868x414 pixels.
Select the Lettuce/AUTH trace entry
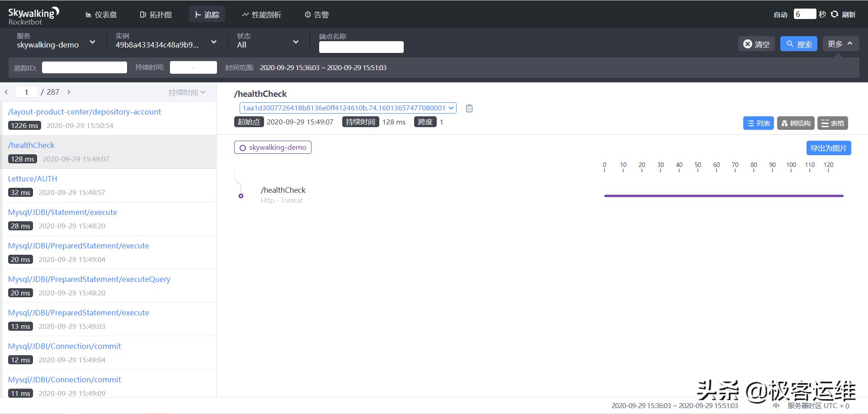tap(33, 179)
